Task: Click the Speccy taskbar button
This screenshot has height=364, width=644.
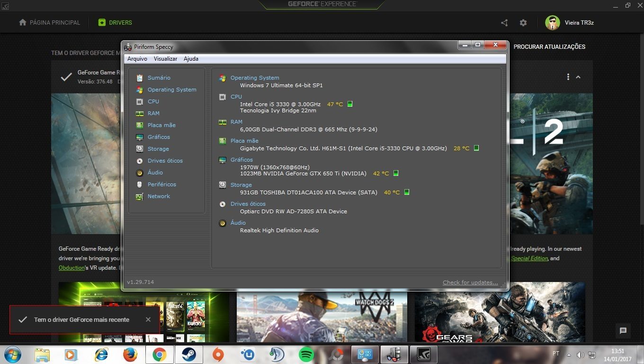Action: (394, 354)
